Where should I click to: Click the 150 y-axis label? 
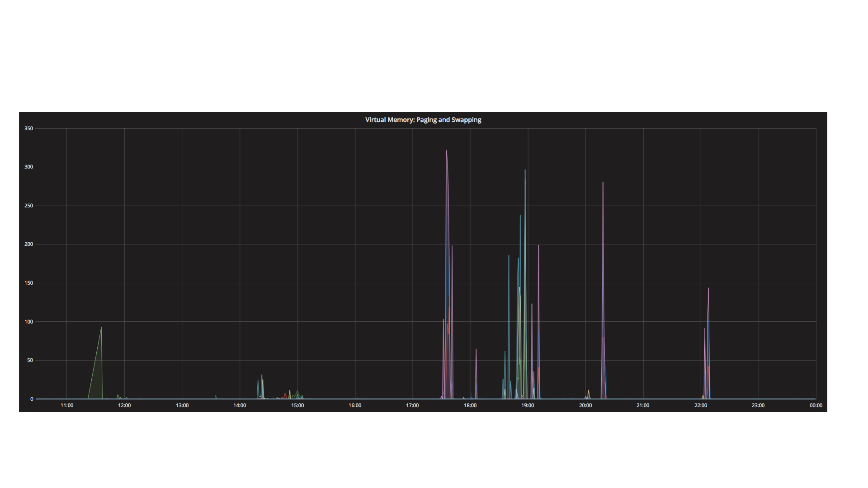click(x=29, y=283)
